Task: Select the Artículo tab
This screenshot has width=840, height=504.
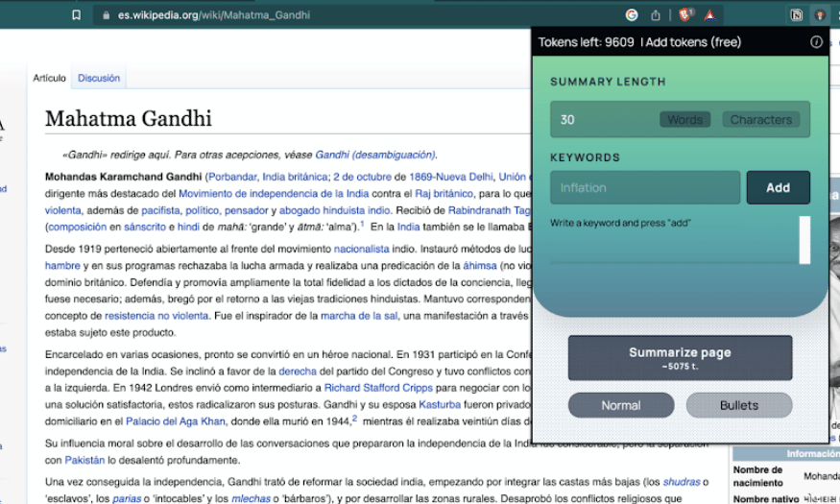Action: click(49, 78)
